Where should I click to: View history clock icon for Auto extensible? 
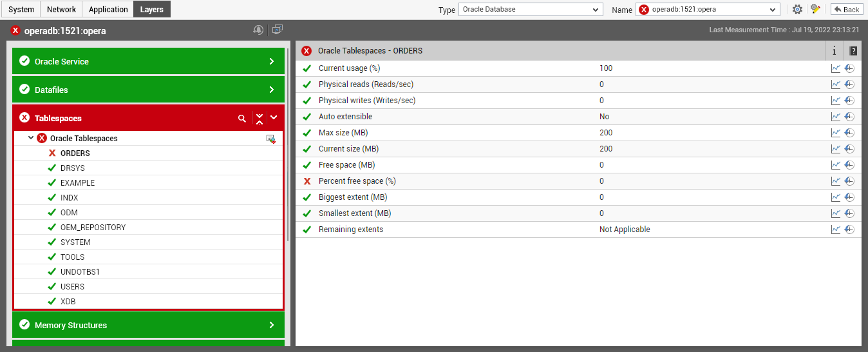849,117
